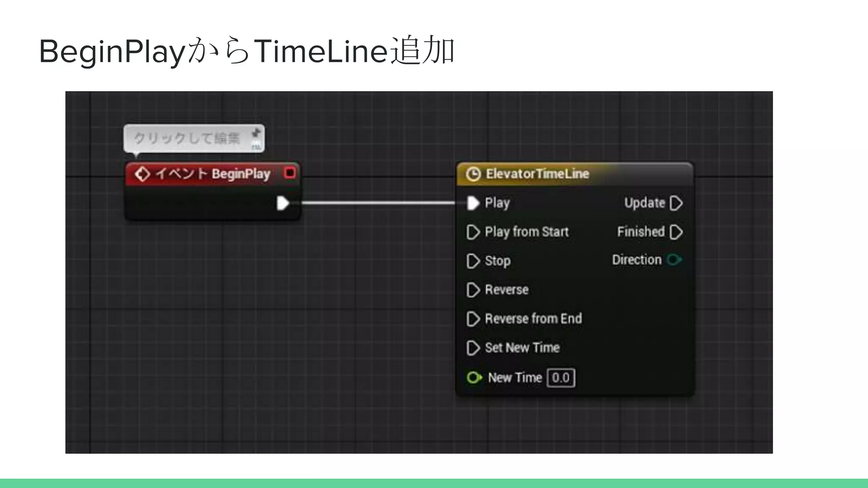Click the Play from Start input pin
This screenshot has width=868, height=488.
473,232
